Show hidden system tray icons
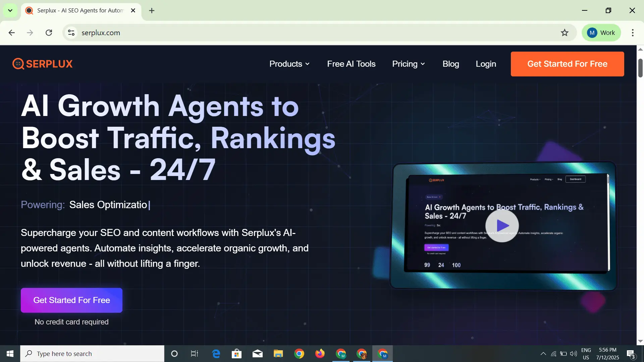Screen dimensions: 644x362 543,354
